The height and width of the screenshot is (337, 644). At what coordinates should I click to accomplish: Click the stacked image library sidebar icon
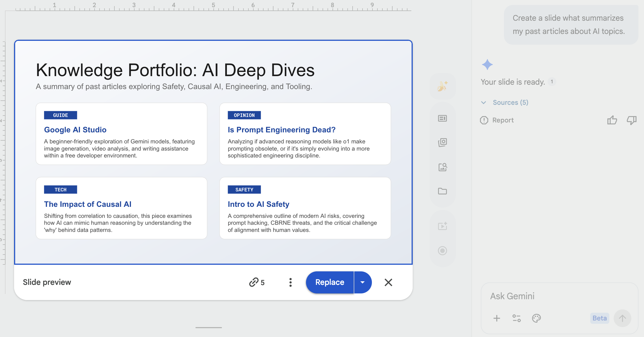click(442, 143)
